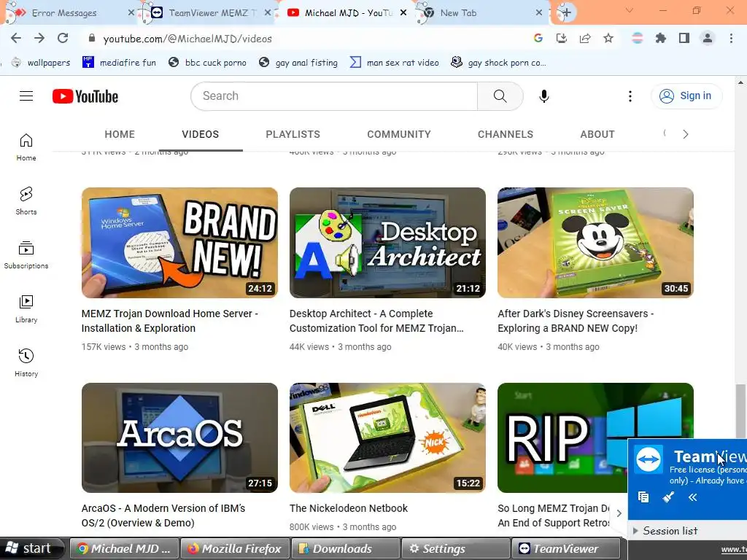Open the RIP Windows video thumbnail
Image resolution: width=747 pixels, height=560 pixels.
pyautogui.click(x=562, y=437)
